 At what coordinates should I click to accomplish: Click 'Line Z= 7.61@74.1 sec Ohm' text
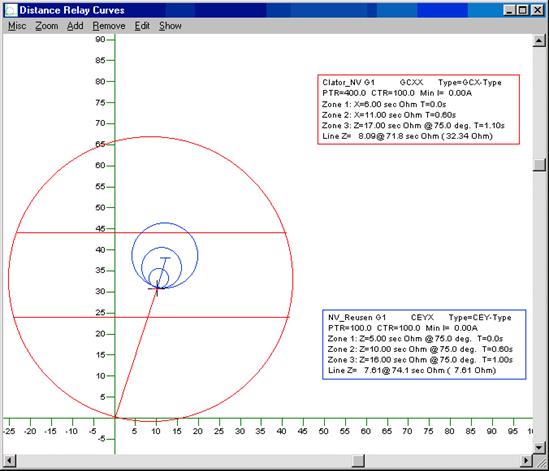[x=412, y=370]
